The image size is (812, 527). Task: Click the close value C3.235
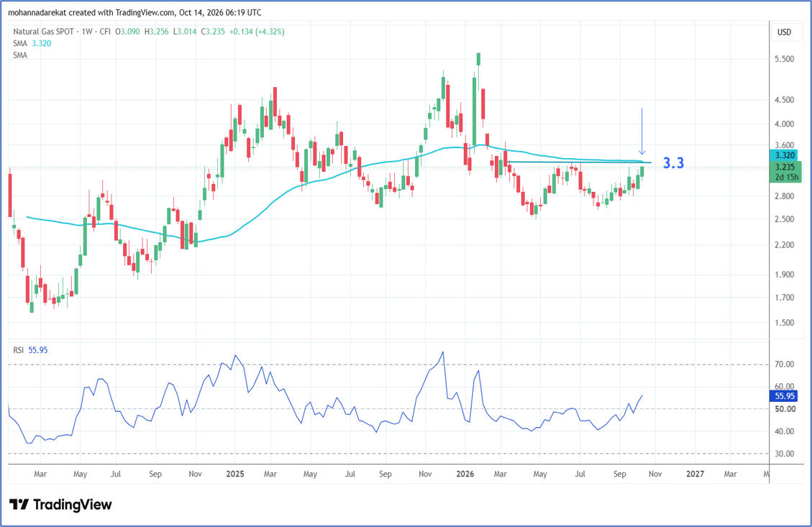tap(213, 32)
